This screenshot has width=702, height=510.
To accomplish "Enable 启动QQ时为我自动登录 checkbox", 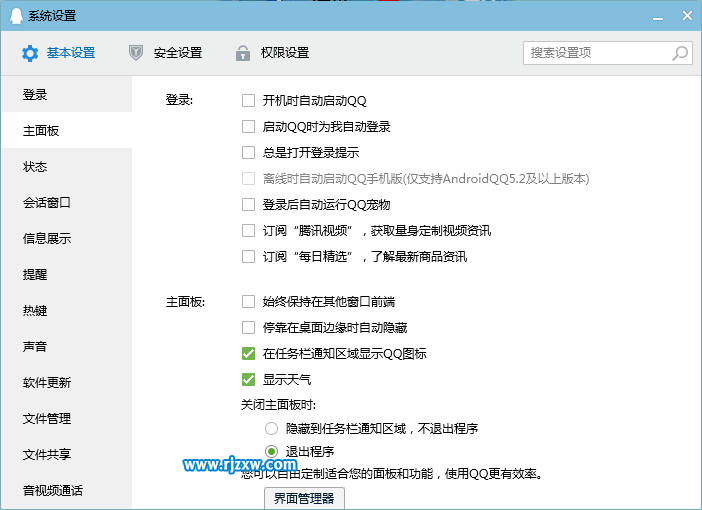I will [x=248, y=126].
